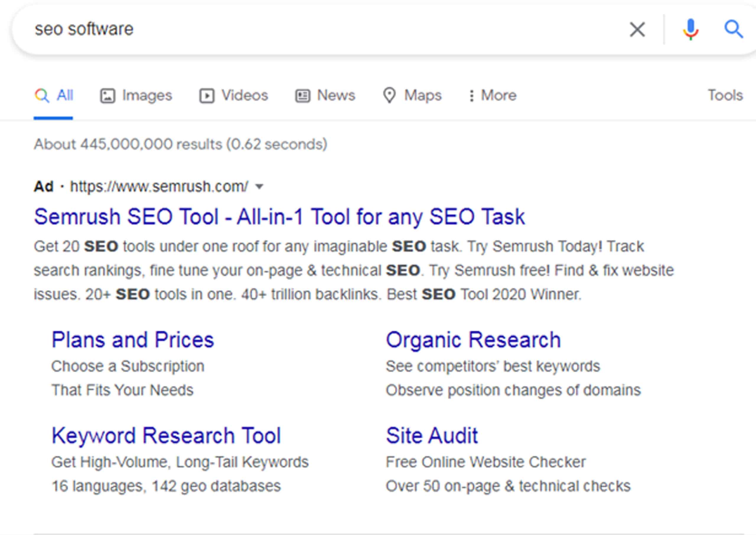Click 'See competitors' best keywords' text
Screen dimensions: 756x535
point(493,366)
